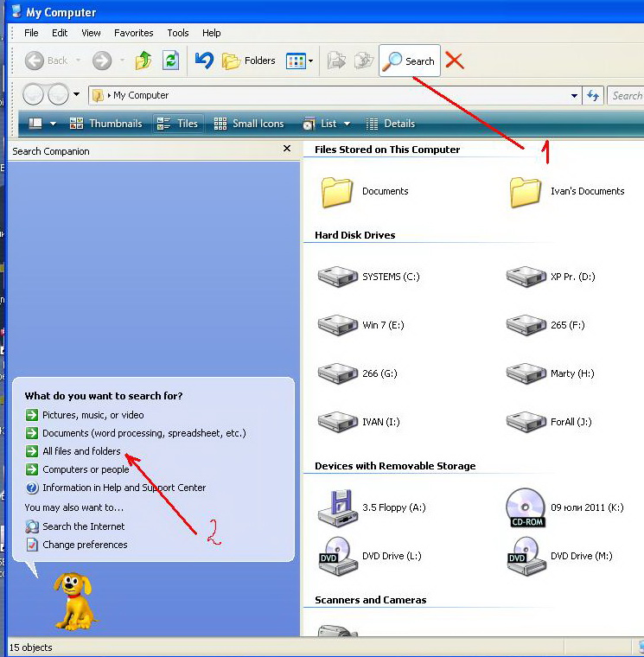The height and width of the screenshot is (657, 644).
Task: Select the Tiles view mode
Action: pyautogui.click(x=178, y=124)
